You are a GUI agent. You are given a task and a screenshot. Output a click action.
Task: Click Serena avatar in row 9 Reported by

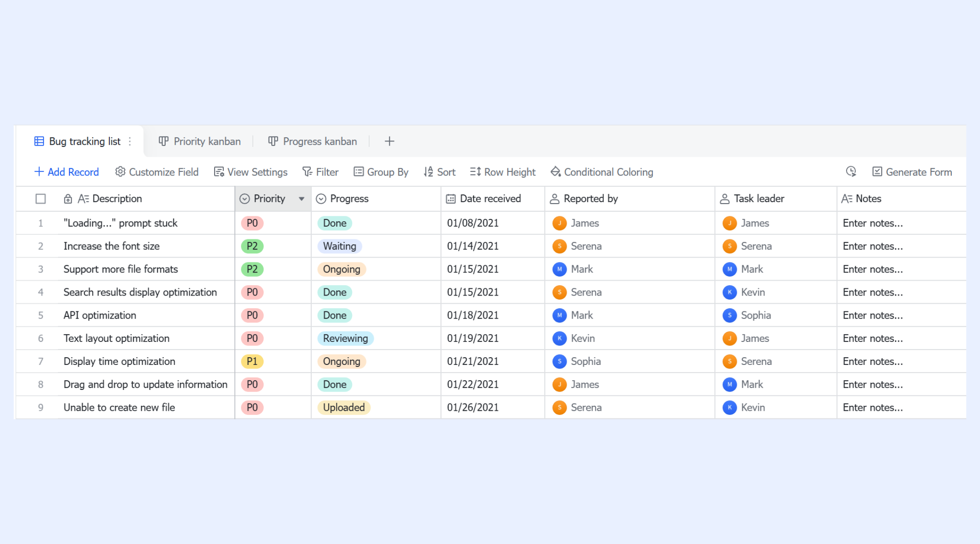pos(559,408)
